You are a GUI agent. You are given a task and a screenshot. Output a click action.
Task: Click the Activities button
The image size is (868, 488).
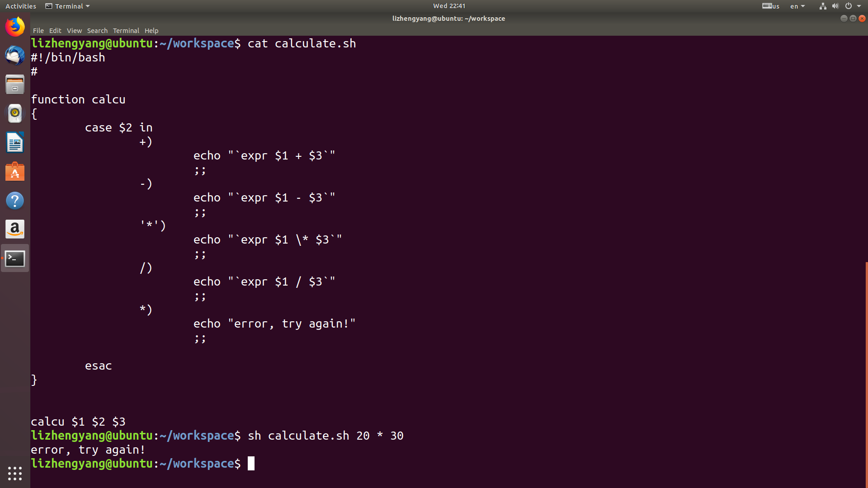point(21,6)
